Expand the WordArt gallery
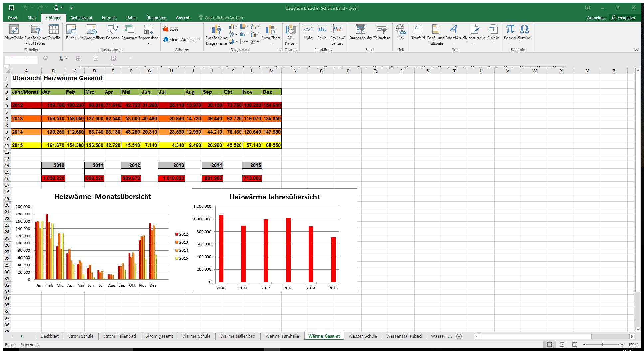Viewport: 644px width, 351px height. click(454, 35)
